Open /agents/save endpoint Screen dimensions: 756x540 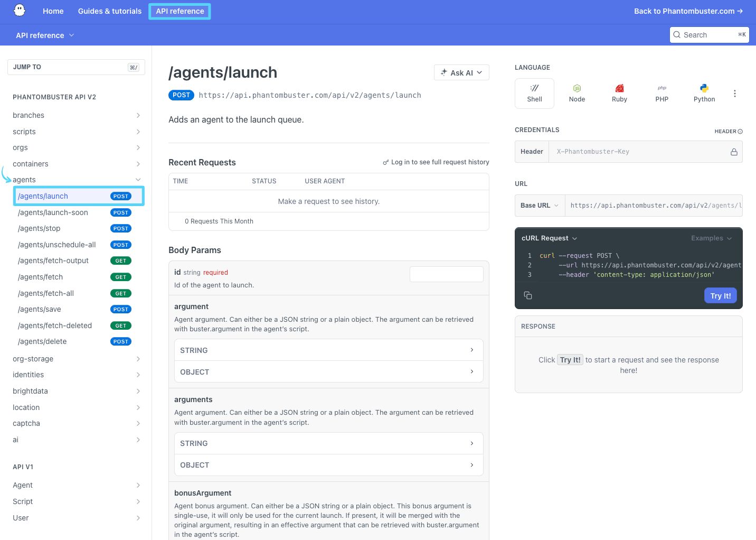79,309
